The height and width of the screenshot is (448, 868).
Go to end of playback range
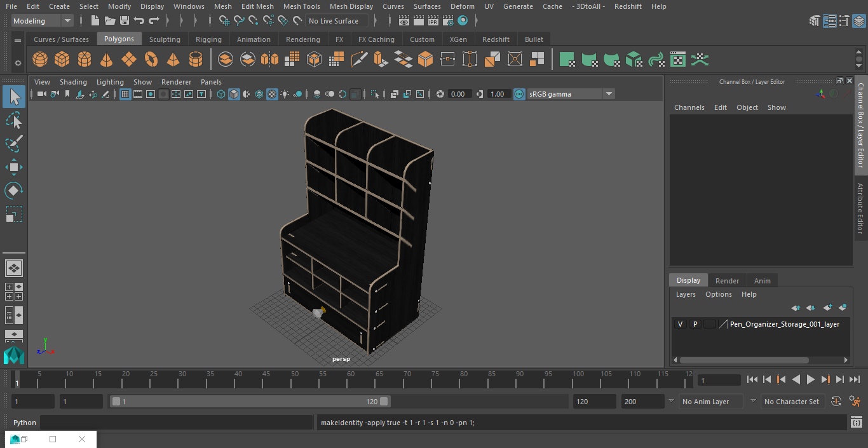pyautogui.click(x=854, y=379)
